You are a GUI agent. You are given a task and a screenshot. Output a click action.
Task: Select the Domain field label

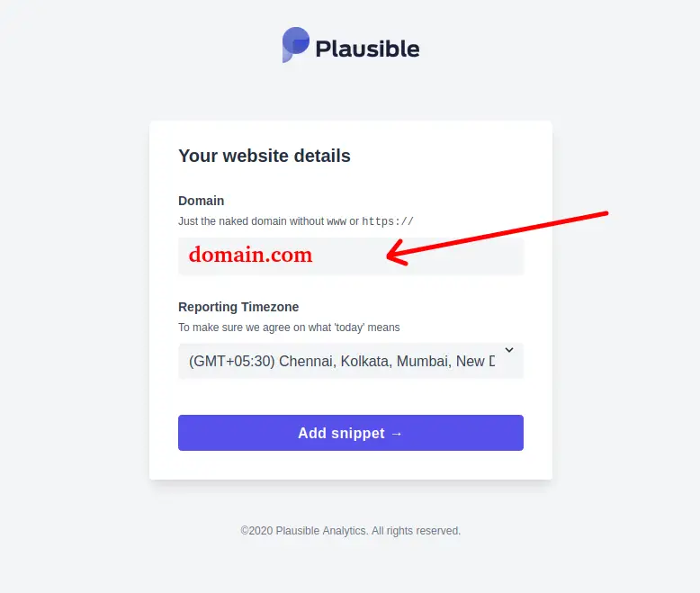pos(201,201)
